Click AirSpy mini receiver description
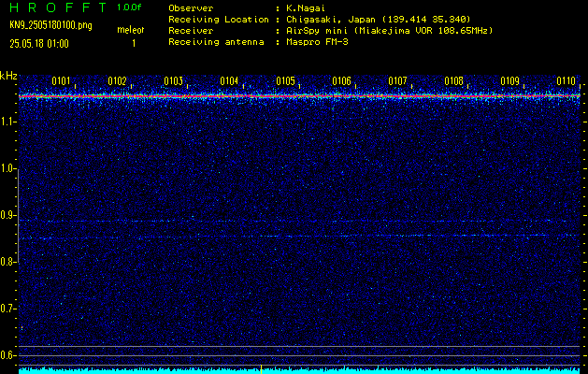This screenshot has width=588, height=374. pyautogui.click(x=390, y=31)
